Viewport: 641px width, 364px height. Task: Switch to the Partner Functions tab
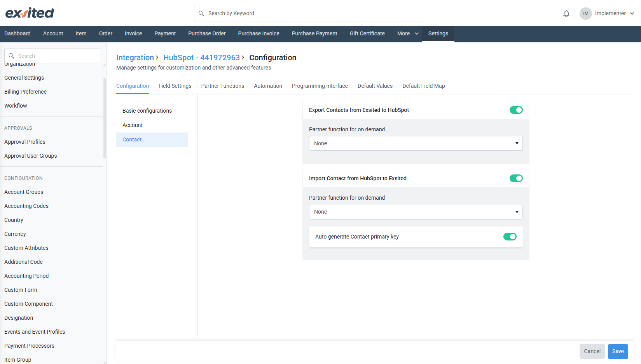[223, 86]
